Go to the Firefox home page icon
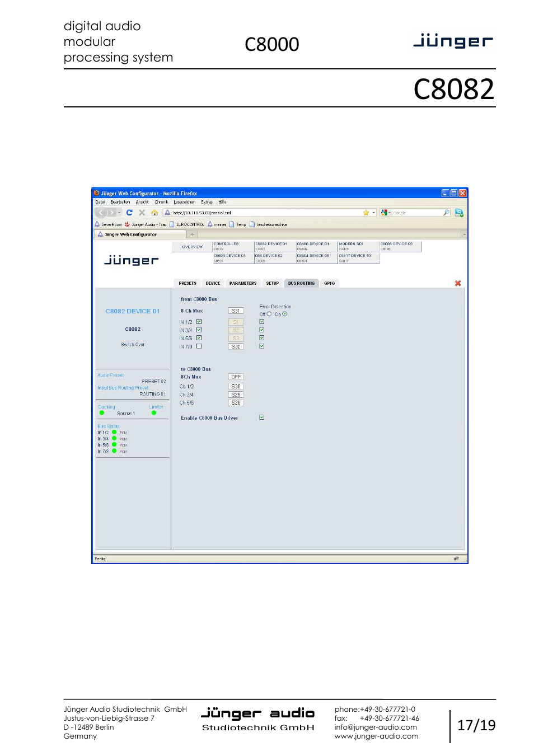 [x=154, y=213]
